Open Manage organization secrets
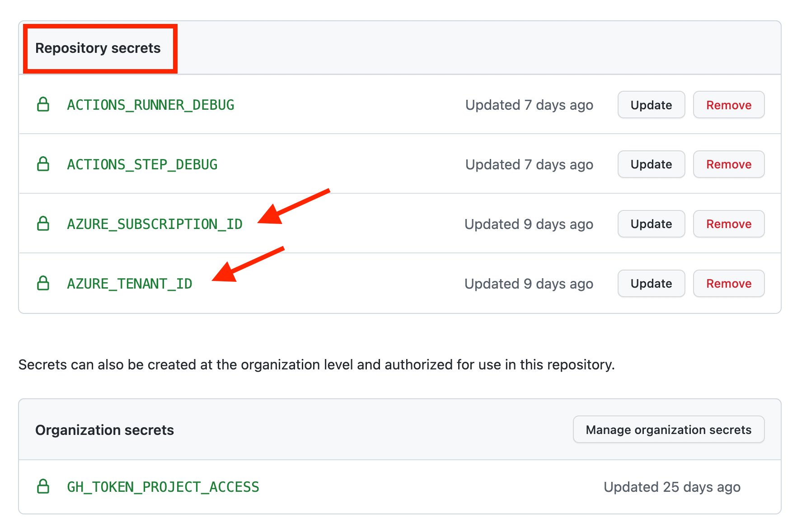This screenshot has width=797, height=532. click(x=668, y=429)
